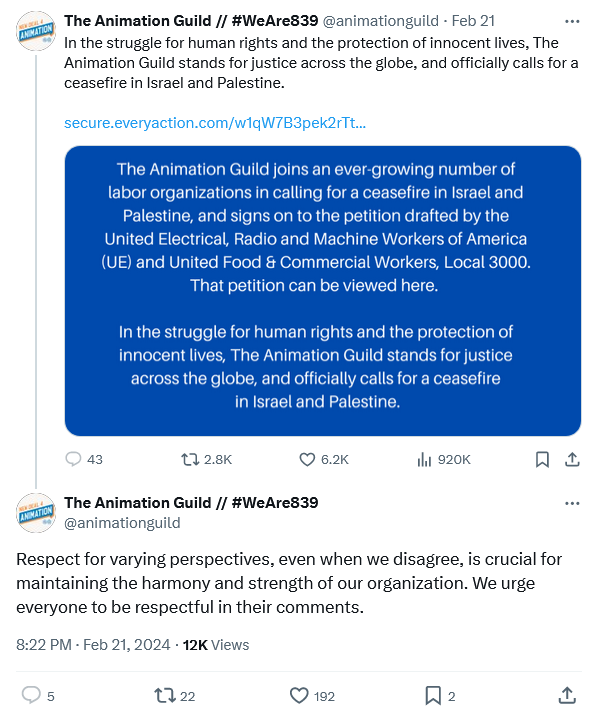
Task: Open more options on the first tweet
Action: [x=572, y=21]
